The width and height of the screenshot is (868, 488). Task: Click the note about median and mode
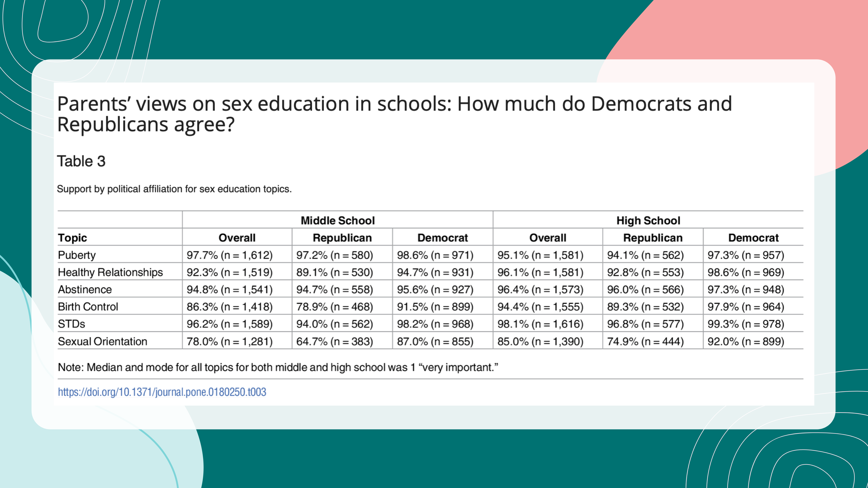[278, 367]
